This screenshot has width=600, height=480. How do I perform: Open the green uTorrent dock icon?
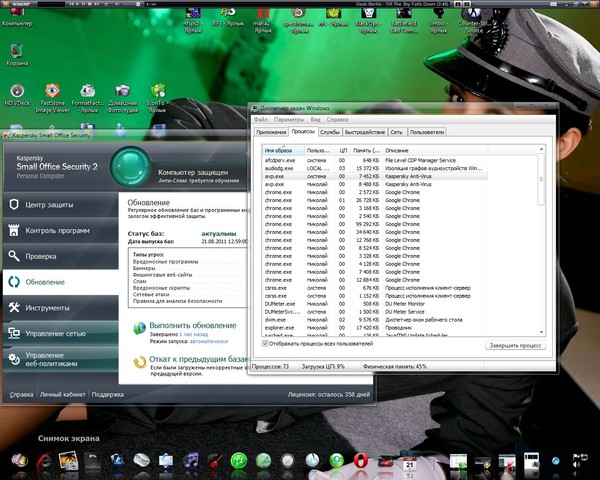(x=239, y=461)
